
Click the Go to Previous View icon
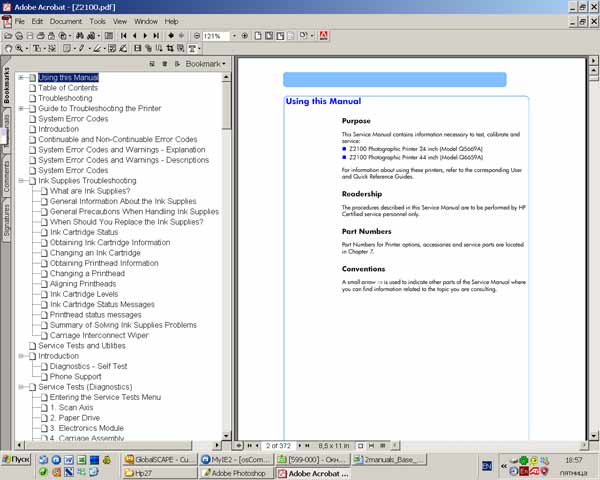171,36
